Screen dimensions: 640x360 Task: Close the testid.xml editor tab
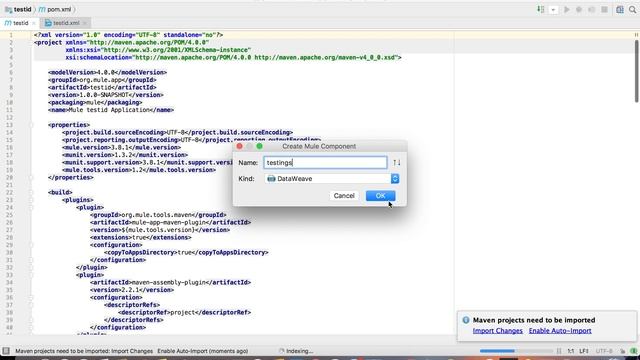85,23
